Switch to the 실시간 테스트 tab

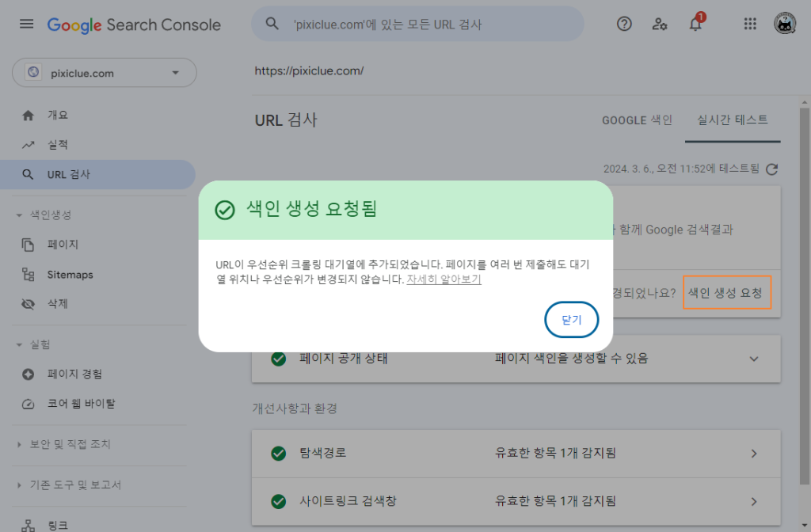click(733, 120)
